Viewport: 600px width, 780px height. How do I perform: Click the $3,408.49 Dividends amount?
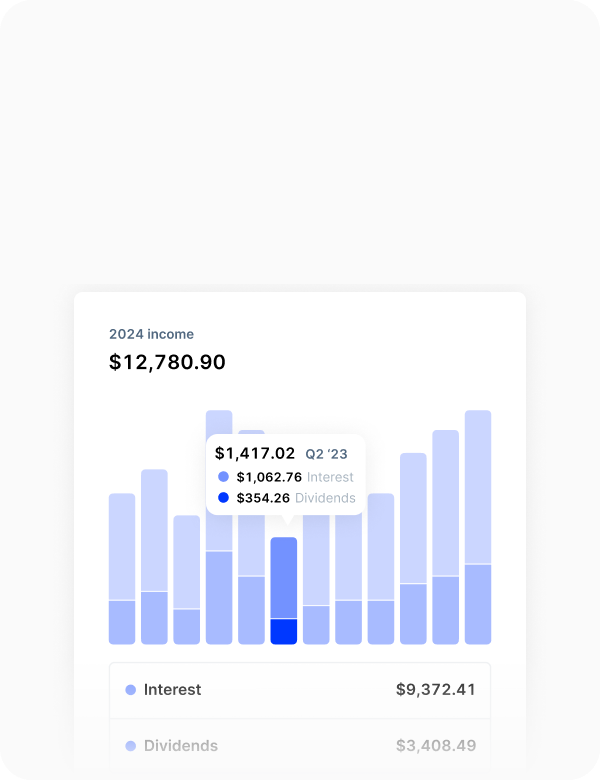[x=436, y=746]
